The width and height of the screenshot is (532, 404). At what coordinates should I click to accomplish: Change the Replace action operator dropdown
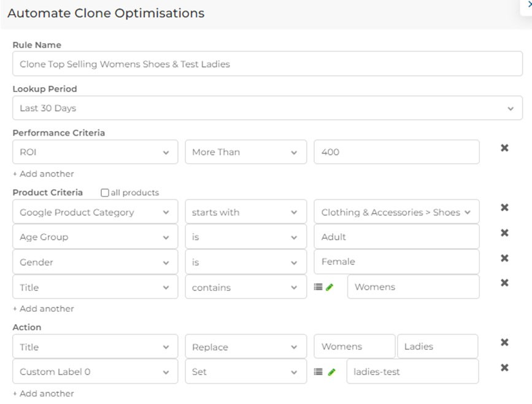pyautogui.click(x=245, y=347)
